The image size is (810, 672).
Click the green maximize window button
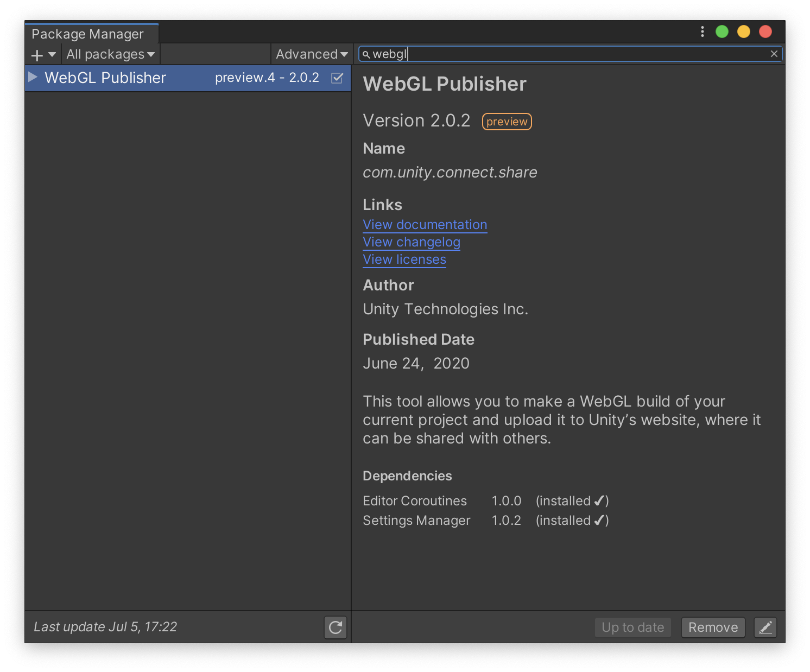tap(722, 31)
